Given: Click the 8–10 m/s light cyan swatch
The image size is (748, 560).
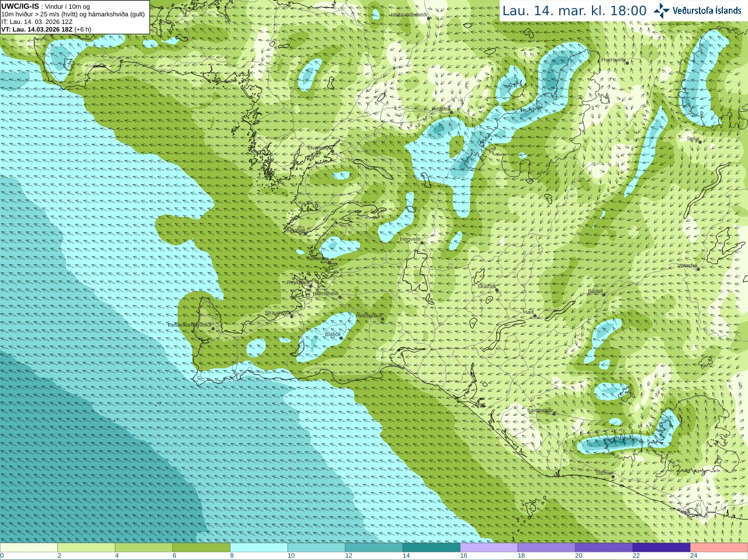Looking at the screenshot, I should [x=259, y=548].
